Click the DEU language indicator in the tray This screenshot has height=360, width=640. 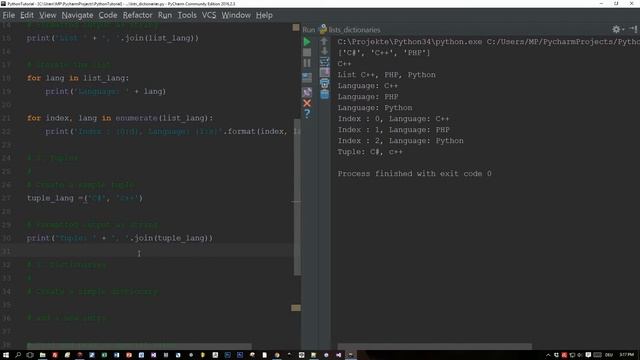(x=609, y=355)
